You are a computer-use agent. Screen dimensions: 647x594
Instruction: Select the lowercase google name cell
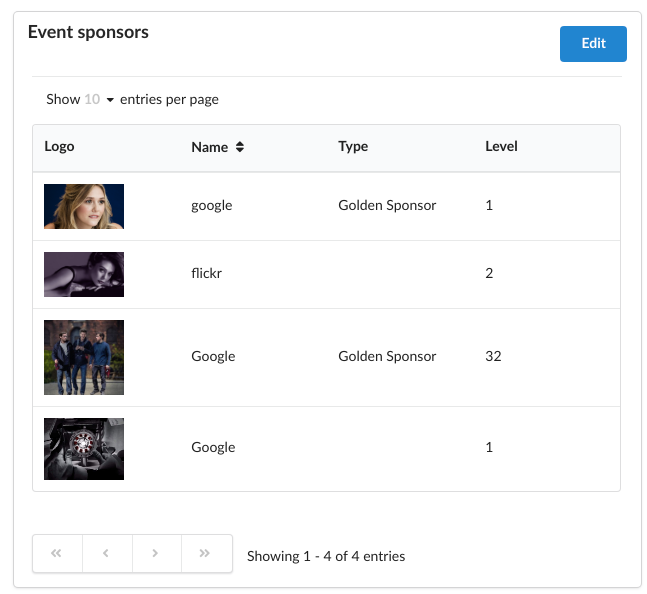[212, 205]
